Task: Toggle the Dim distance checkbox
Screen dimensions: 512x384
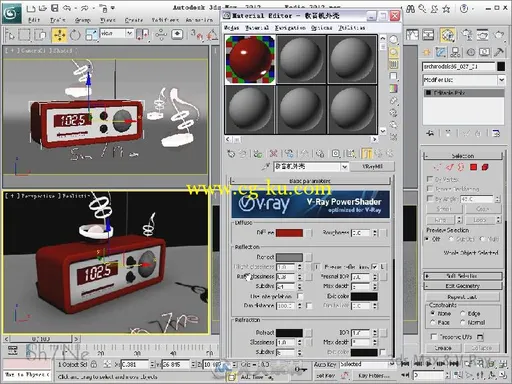Action: 309,306
